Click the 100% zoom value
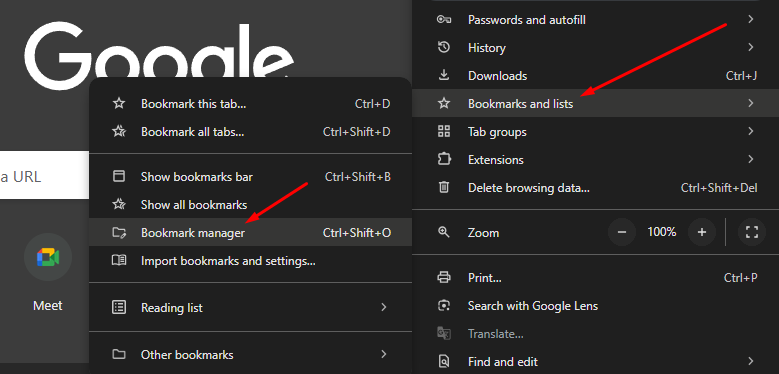The width and height of the screenshot is (779, 374). [661, 231]
